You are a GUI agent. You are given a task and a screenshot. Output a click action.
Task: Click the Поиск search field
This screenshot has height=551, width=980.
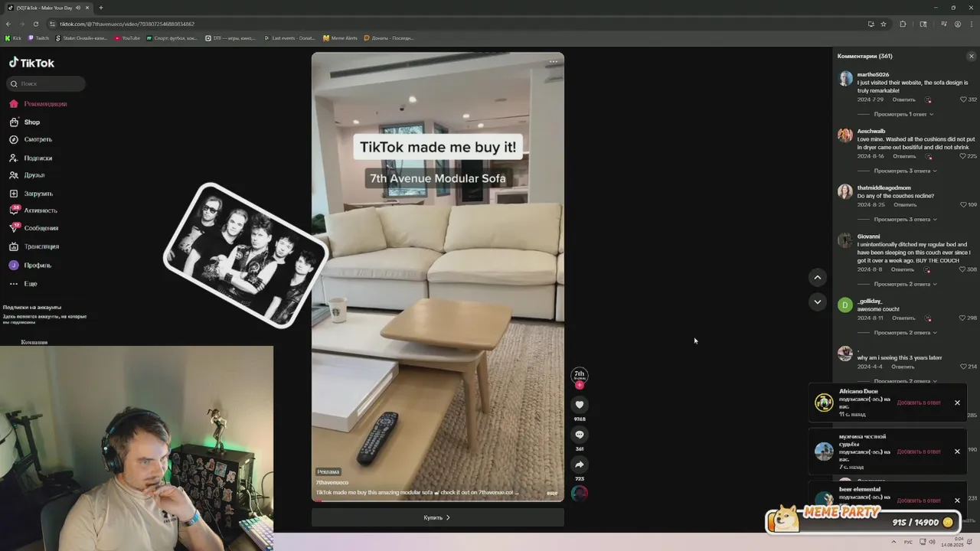click(46, 83)
